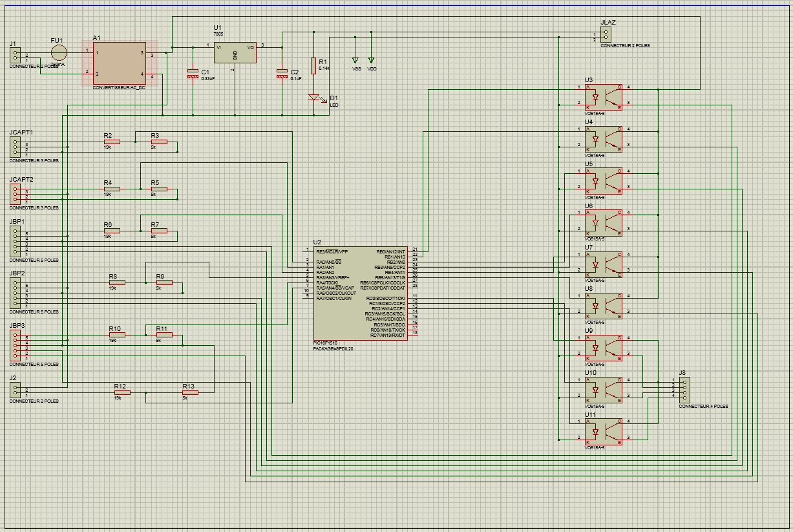The image size is (793, 532).
Task: Select resistor R3
Action: 159,142
